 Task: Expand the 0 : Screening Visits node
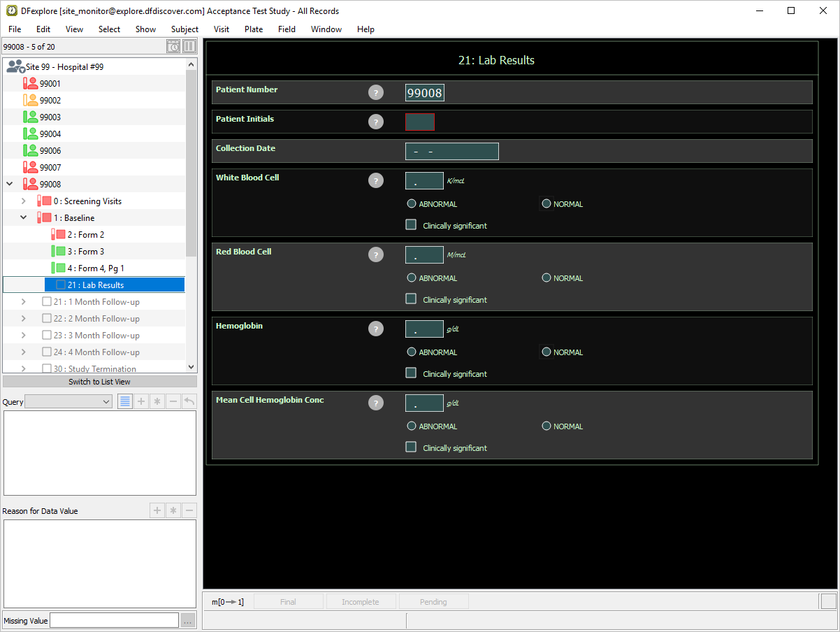[x=23, y=201]
